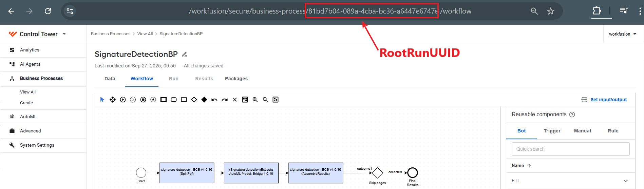Select the SplitPdf task node
Image resolution: width=644 pixels, height=189 pixels.
(x=187, y=173)
